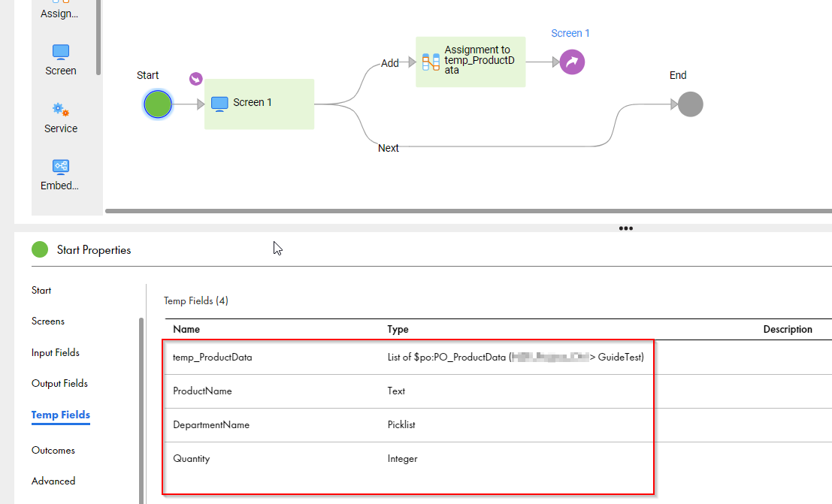Click the monitor icon inside Screen 1
Viewport: 832px width, 504px height.
pos(219,103)
